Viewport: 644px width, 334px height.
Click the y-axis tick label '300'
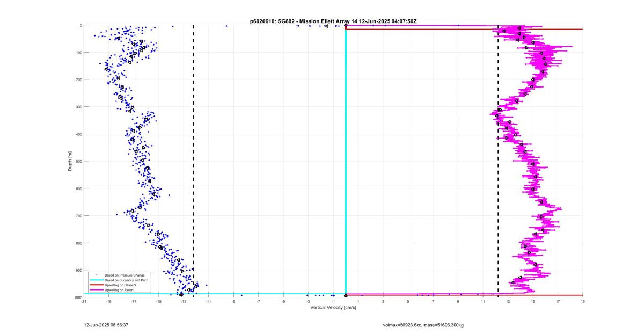pos(79,107)
